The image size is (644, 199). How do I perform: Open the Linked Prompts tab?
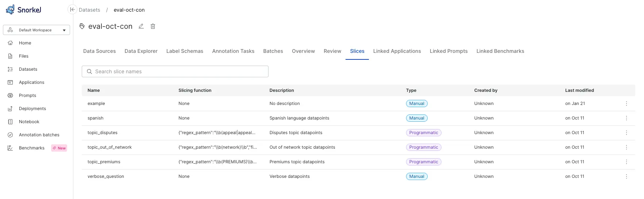tap(448, 51)
